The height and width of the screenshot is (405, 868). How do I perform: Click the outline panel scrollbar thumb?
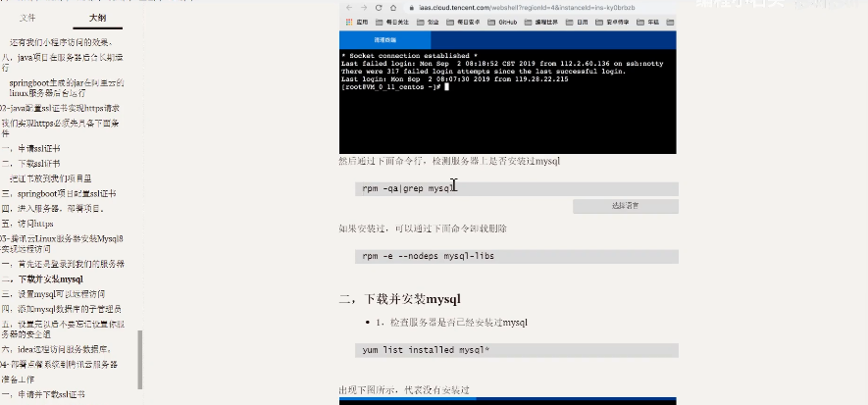[x=140, y=360]
